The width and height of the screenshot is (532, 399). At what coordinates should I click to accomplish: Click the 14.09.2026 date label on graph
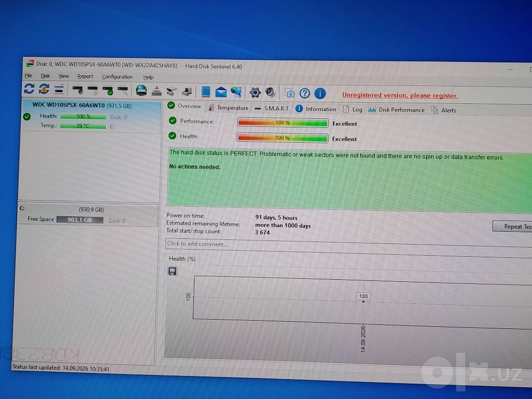tap(363, 339)
